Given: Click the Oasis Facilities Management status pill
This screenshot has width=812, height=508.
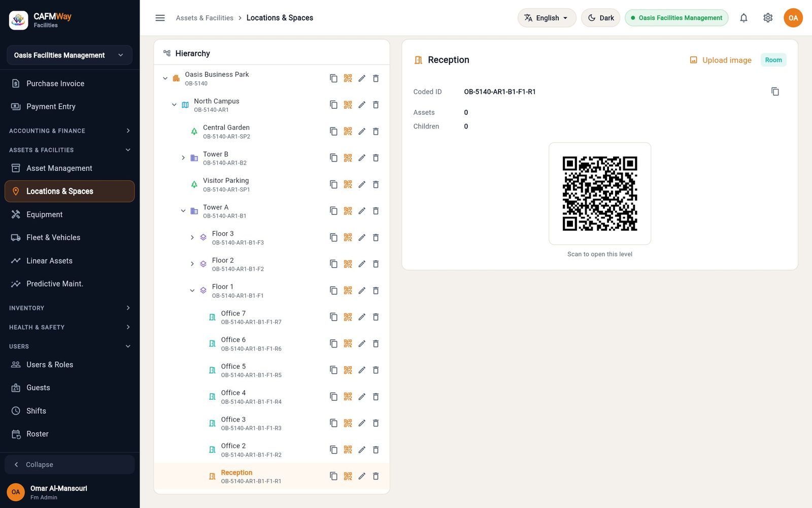Looking at the screenshot, I should pos(676,18).
